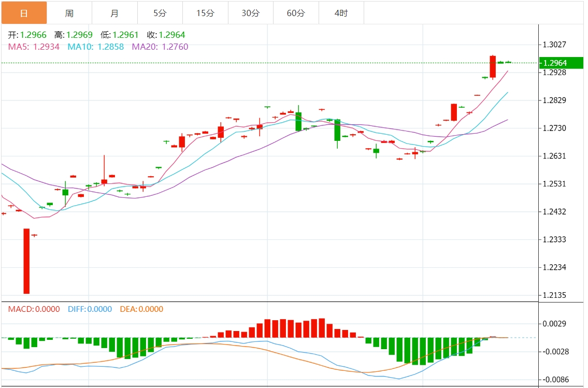The image size is (588, 388).
Task: Click the -0.0028 MACD axis label
Action: tap(556, 352)
